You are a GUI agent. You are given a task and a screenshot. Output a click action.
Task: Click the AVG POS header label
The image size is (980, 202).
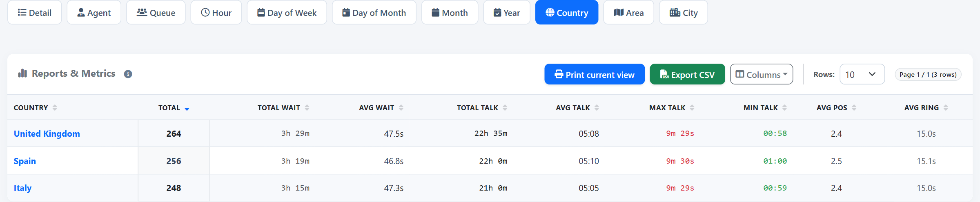pos(832,108)
